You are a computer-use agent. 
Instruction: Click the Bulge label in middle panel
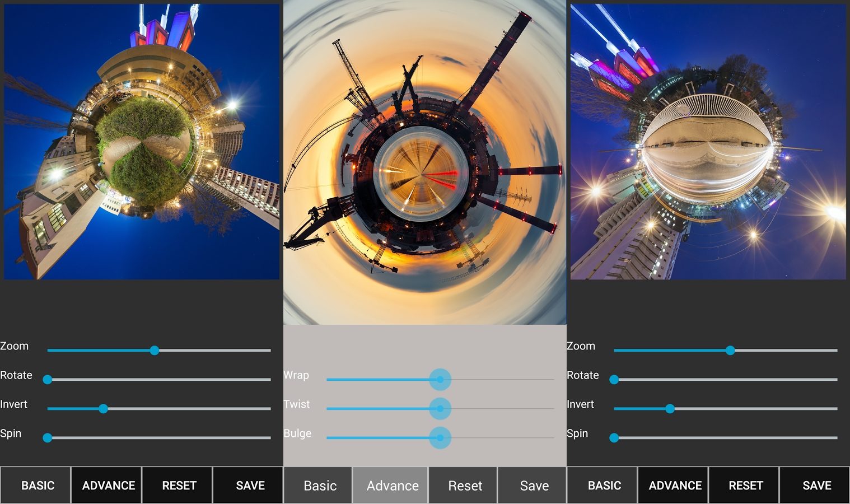(x=297, y=433)
